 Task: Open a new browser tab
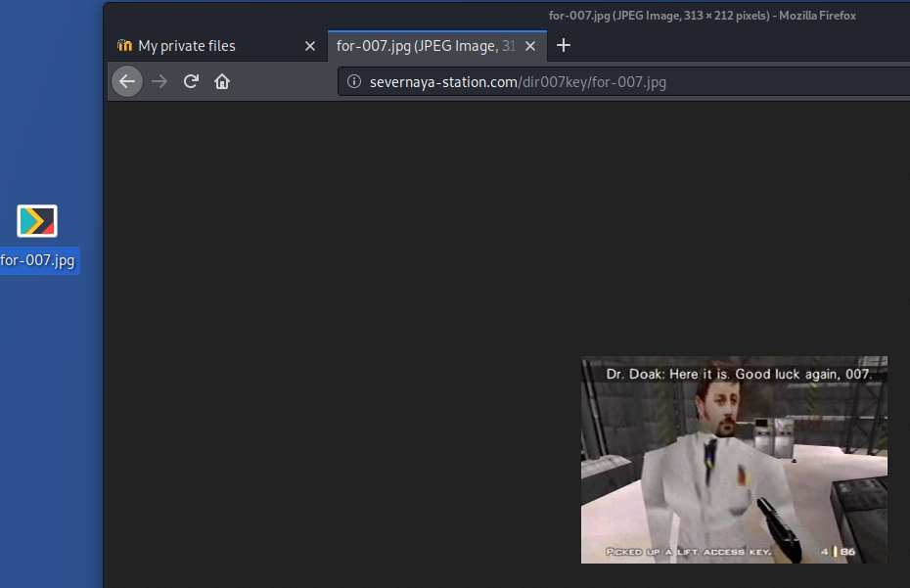pyautogui.click(x=564, y=45)
